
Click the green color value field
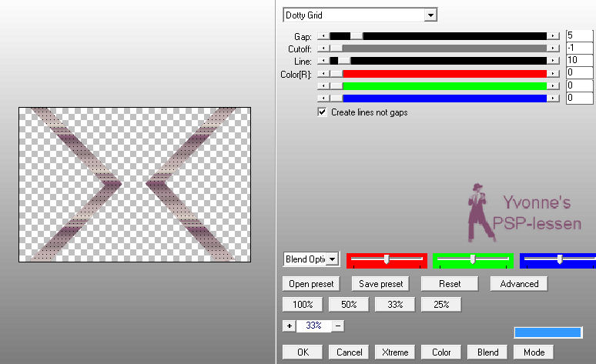pyautogui.click(x=579, y=85)
